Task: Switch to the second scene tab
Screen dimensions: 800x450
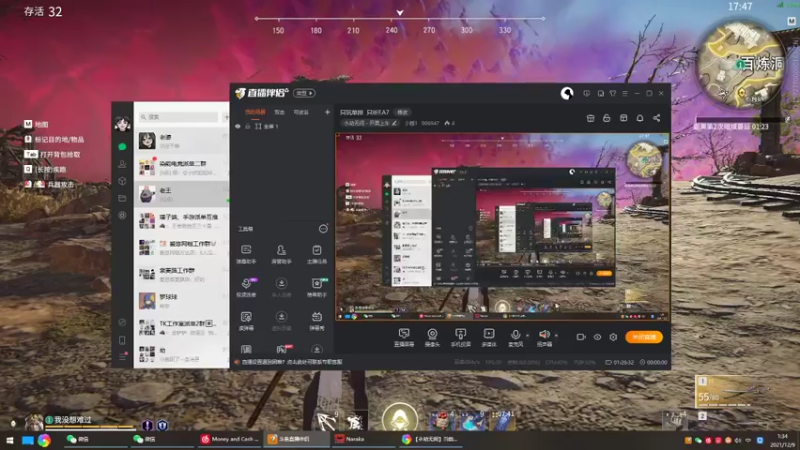Action: [x=280, y=112]
